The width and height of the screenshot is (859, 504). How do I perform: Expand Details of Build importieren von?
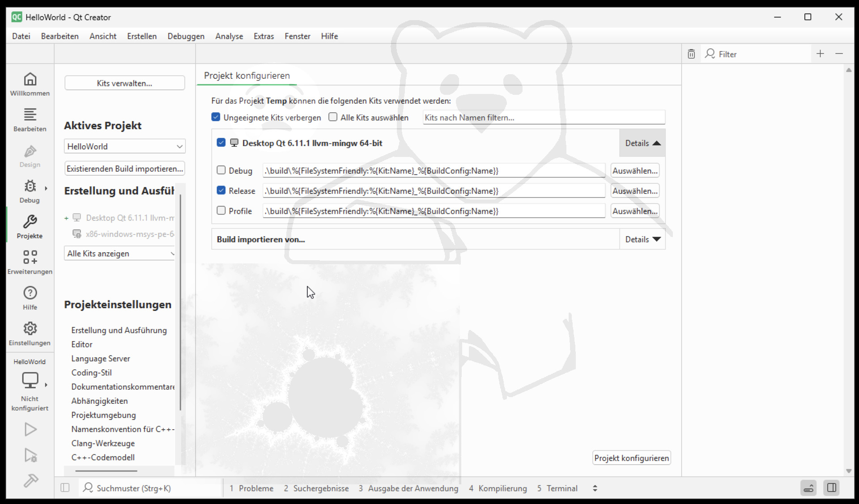click(x=642, y=239)
